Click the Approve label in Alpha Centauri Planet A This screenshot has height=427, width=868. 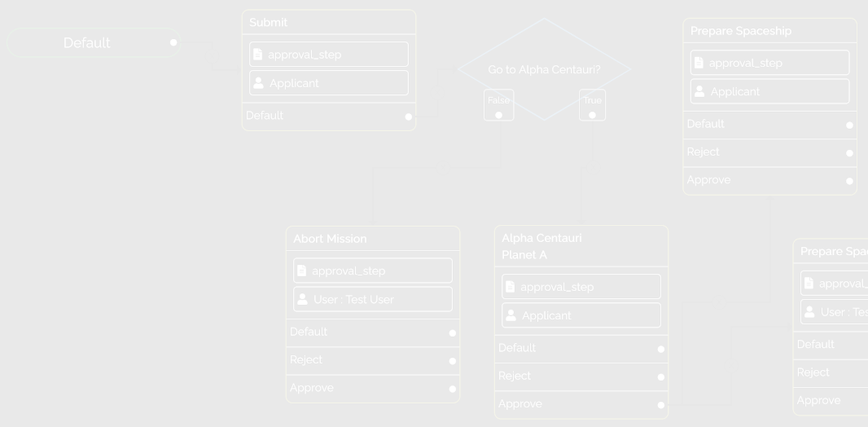pyautogui.click(x=520, y=403)
